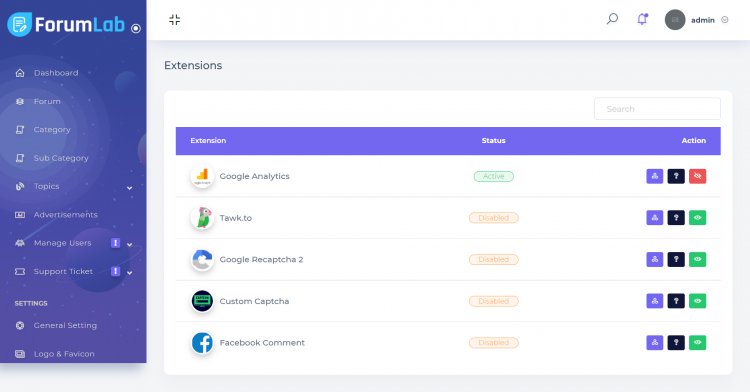Configure Google Recaptcha 2 extension (purple button)

coord(654,259)
